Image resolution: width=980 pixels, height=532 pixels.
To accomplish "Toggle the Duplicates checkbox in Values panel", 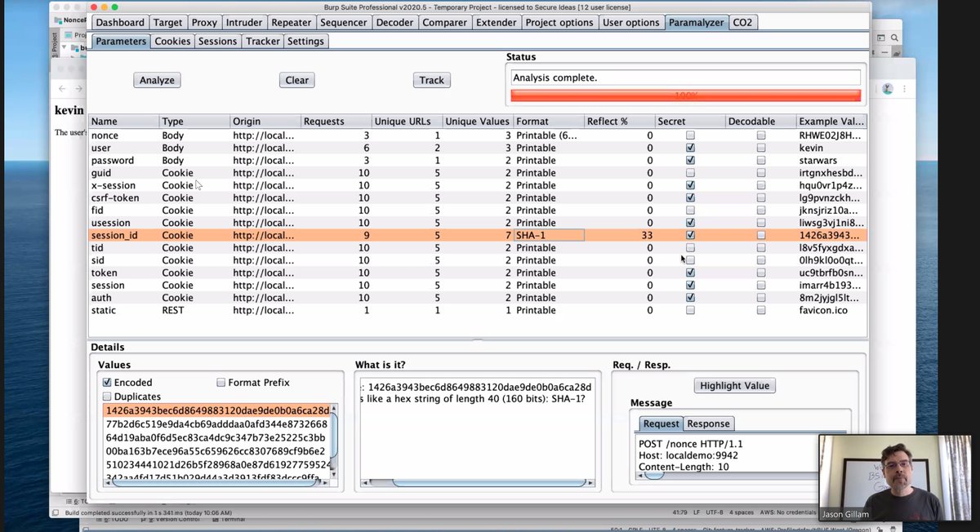I will click(106, 395).
